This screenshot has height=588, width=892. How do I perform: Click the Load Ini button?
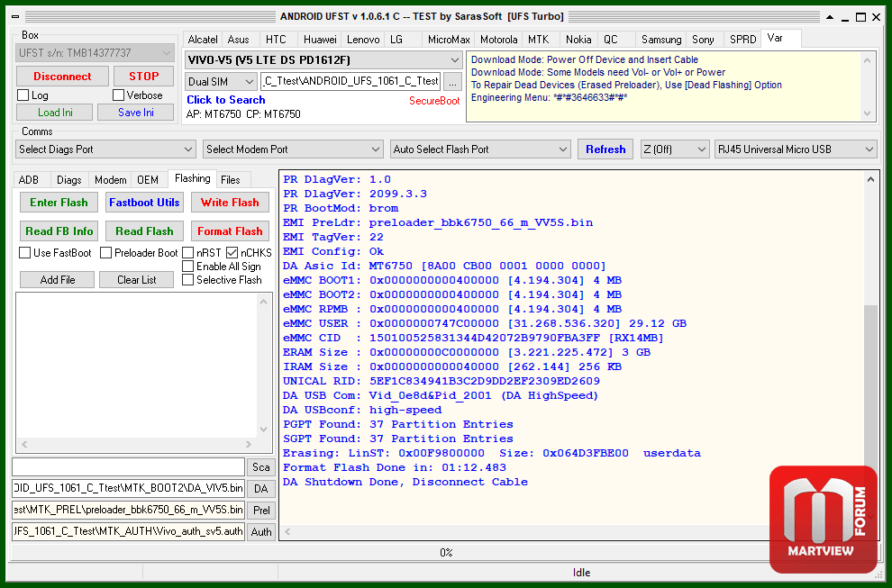click(x=55, y=113)
